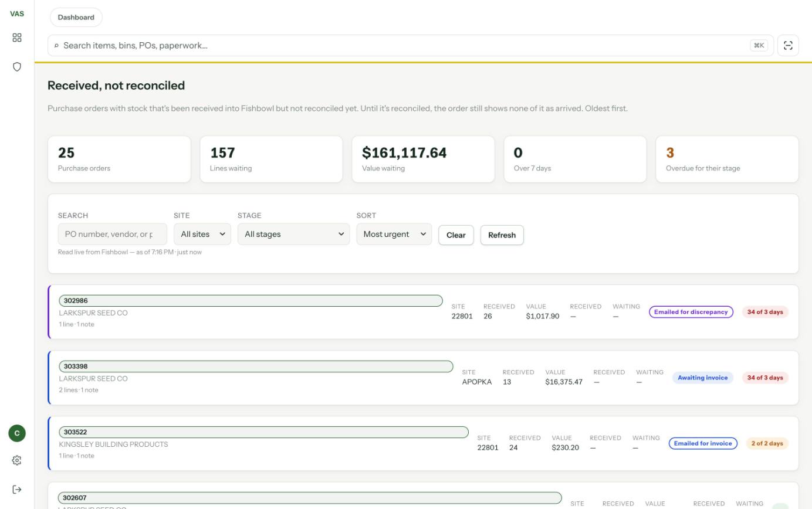Click the Awaiting invoice badge

702,378
